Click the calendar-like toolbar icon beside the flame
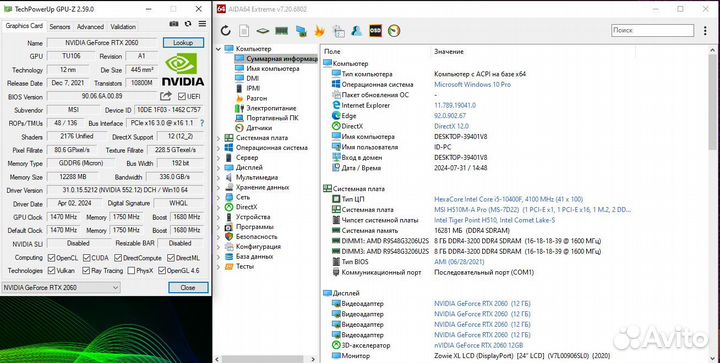This screenshot has width=720, height=363. (x=338, y=31)
